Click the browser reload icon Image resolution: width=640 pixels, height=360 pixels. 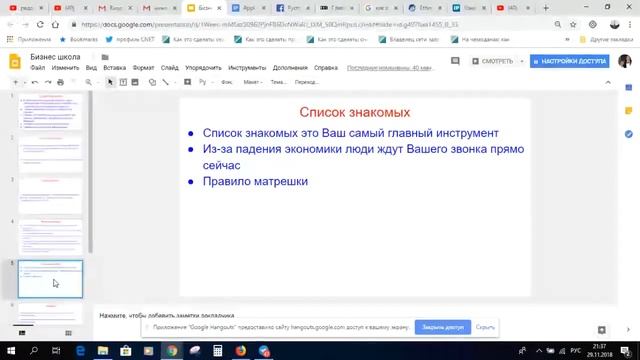click(40, 24)
